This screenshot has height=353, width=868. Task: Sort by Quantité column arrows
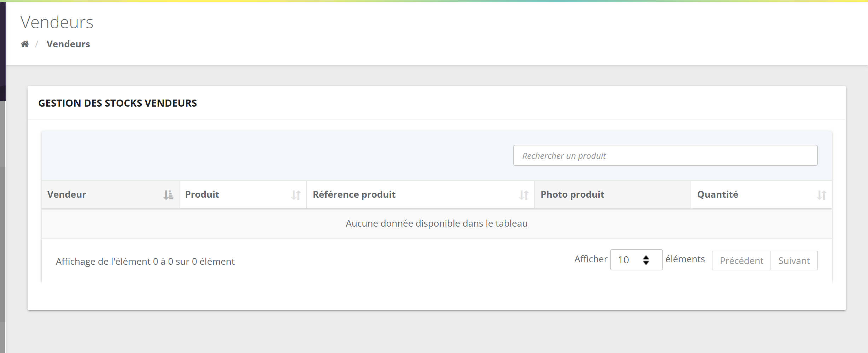coord(821,195)
